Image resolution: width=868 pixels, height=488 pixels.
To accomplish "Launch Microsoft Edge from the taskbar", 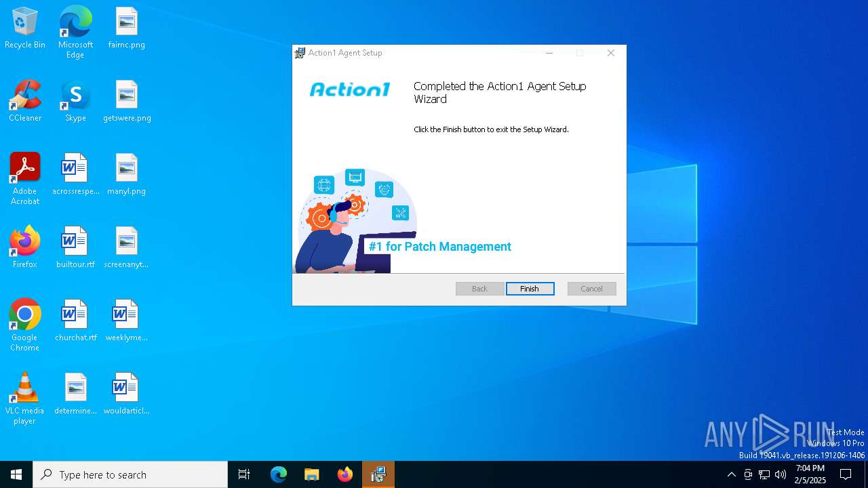I will pos(279,474).
